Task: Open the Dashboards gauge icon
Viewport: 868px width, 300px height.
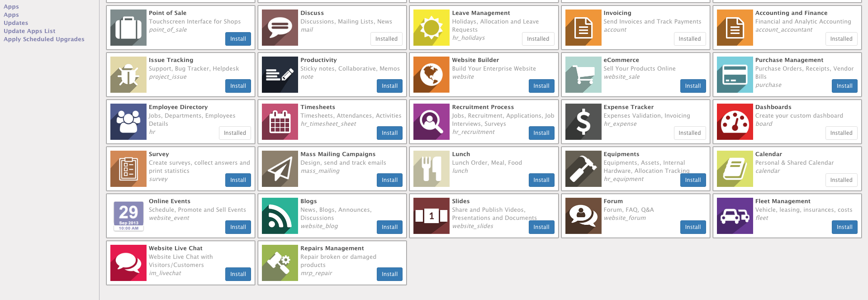Action: (735, 122)
